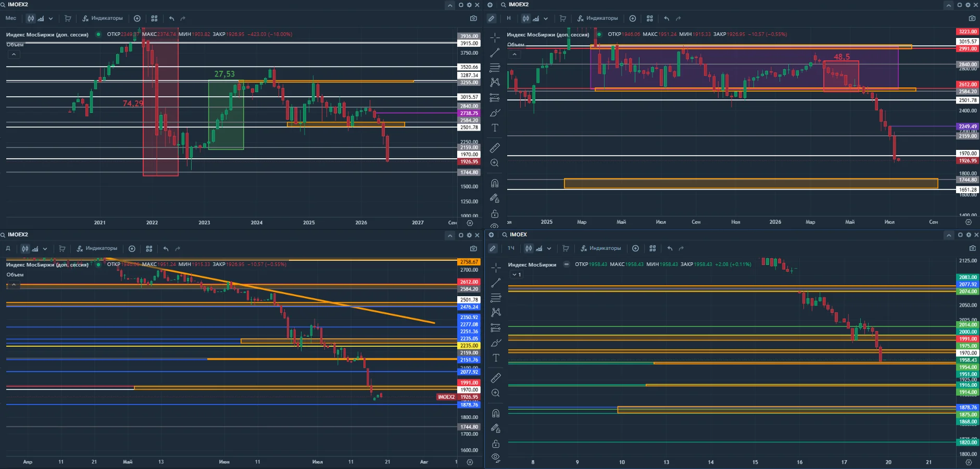Select candlestick chart type in top-left chart

[x=31, y=18]
